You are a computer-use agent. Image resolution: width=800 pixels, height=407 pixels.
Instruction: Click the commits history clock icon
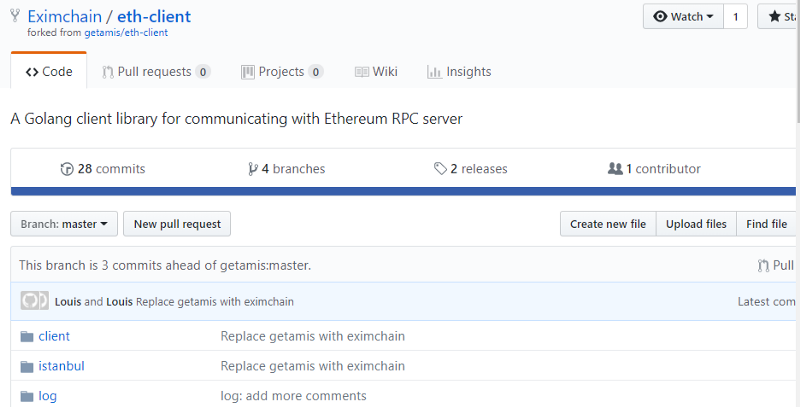click(67, 169)
